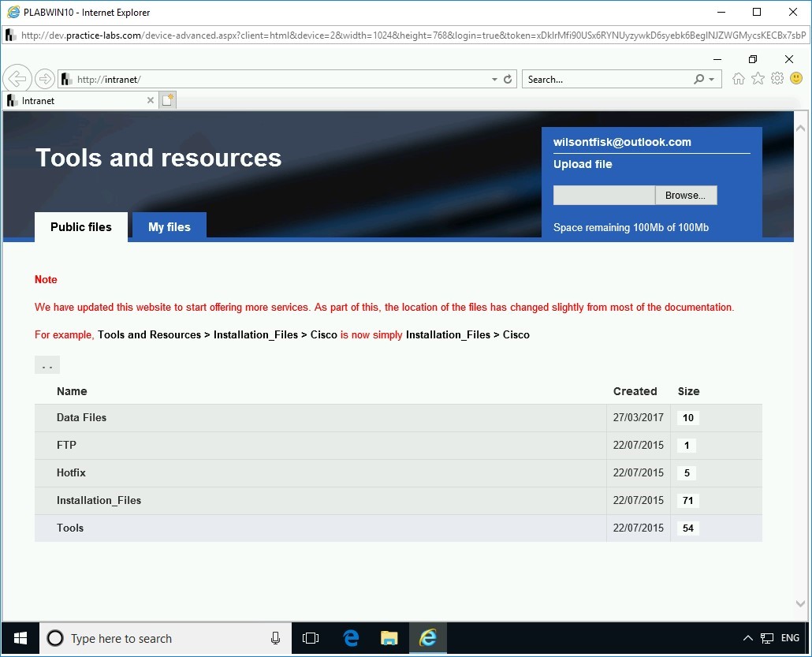Image resolution: width=812 pixels, height=657 pixels.
Task: Click the Browse button to upload
Action: click(685, 195)
